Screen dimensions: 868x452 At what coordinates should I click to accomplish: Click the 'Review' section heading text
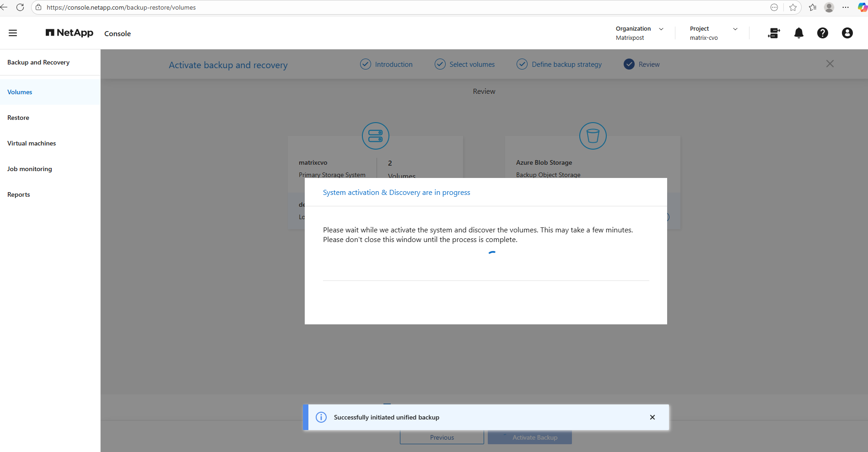click(484, 91)
